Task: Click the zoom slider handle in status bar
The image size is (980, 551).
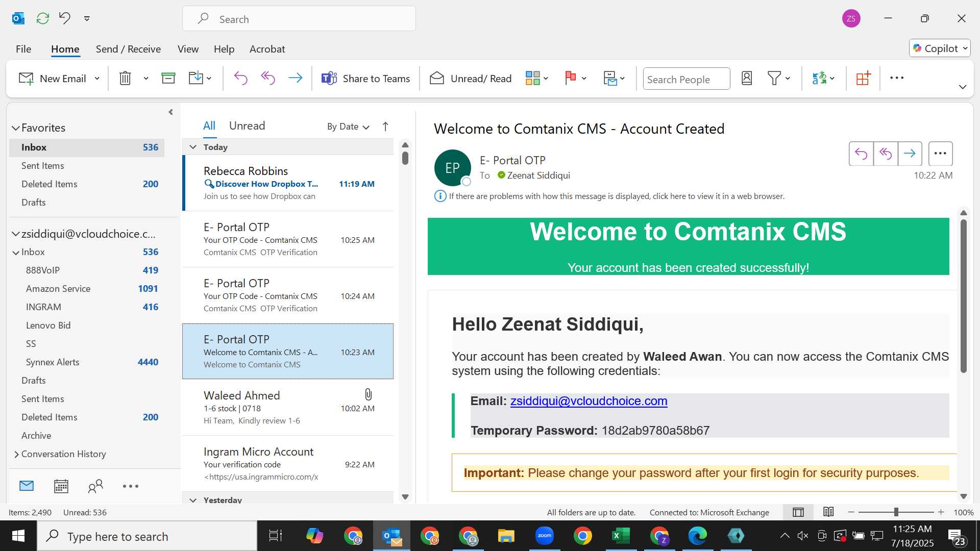Action: 896,512
